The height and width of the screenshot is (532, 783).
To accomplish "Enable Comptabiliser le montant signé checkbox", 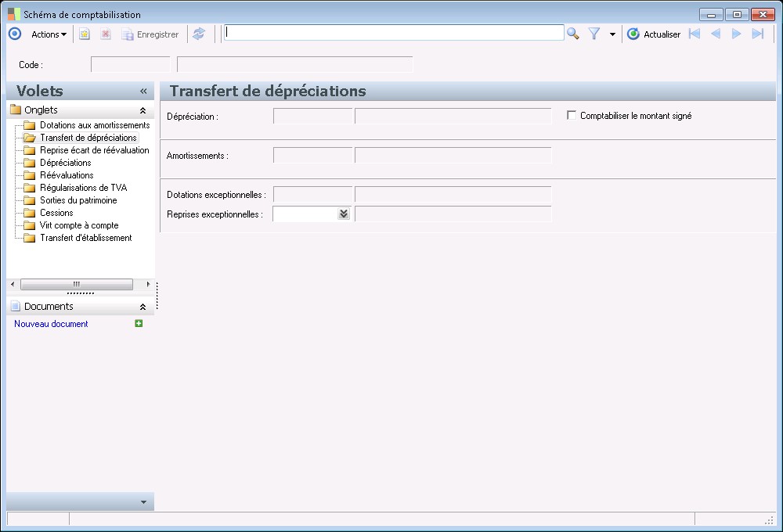I will pos(572,115).
